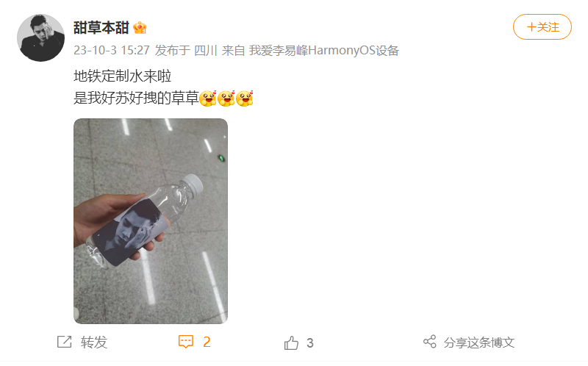Viewport: 588px width, 366px height.
Task: Open the 23-10-3 15:27 post timestamp
Action: (x=112, y=50)
